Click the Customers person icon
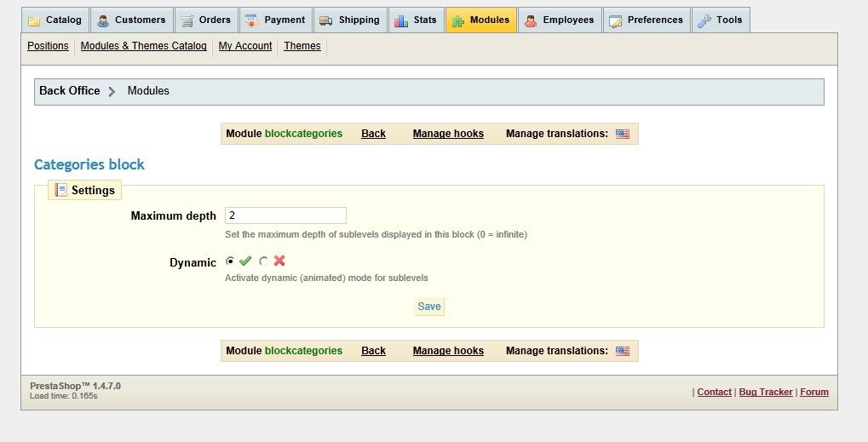This screenshot has width=868, height=442. (103, 20)
